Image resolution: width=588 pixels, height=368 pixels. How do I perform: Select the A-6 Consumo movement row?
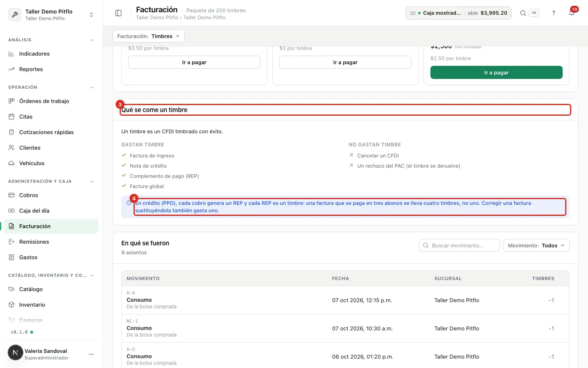[x=345, y=300]
